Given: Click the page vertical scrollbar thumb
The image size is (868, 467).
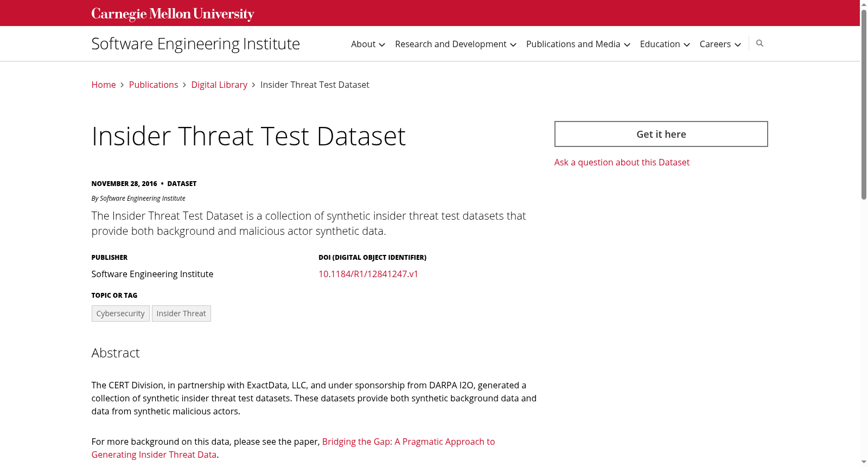Looking at the screenshot, I should click(864, 105).
